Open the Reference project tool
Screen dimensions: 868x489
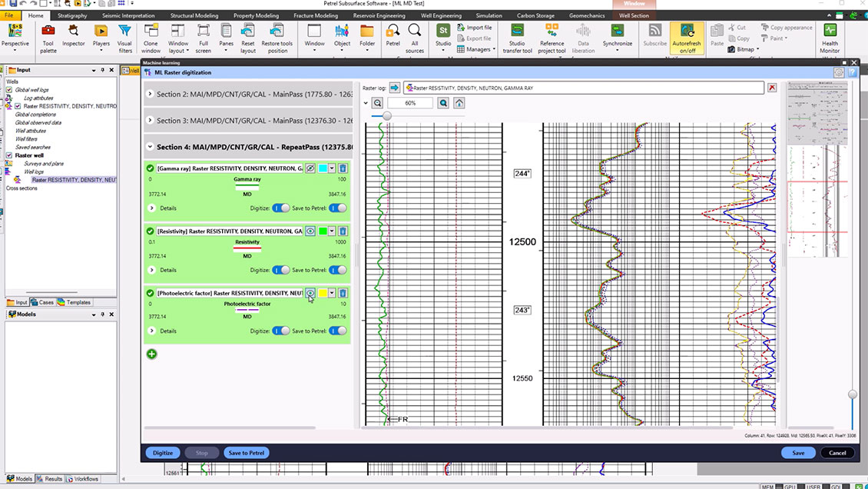[x=552, y=38]
